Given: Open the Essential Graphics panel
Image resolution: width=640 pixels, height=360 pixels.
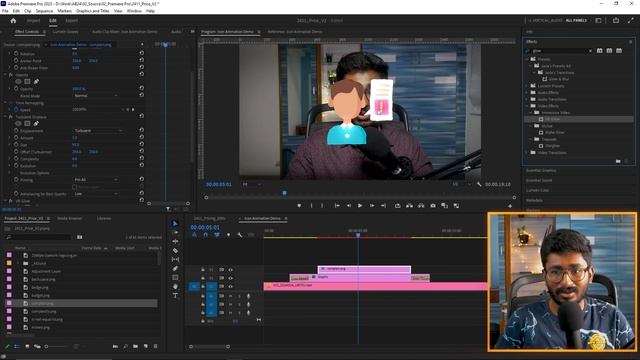Looking at the screenshot, I should 541,170.
